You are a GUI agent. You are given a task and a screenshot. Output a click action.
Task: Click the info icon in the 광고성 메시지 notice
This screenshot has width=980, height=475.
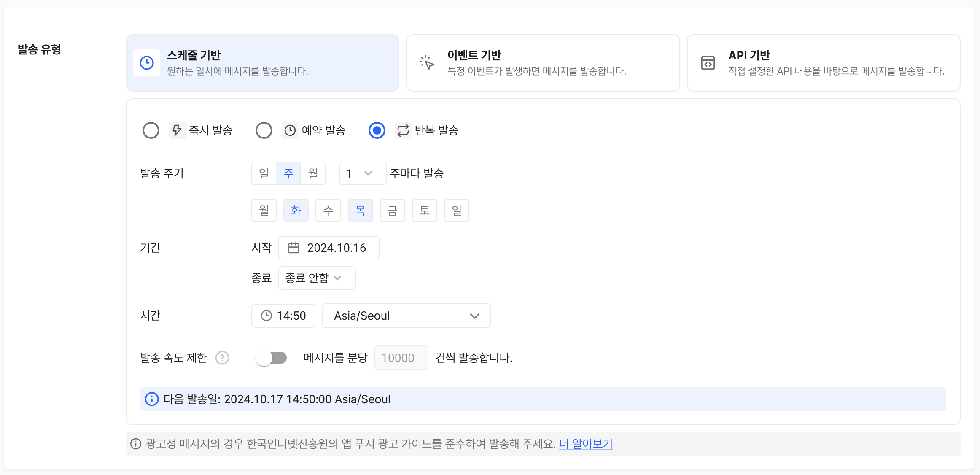tap(136, 444)
